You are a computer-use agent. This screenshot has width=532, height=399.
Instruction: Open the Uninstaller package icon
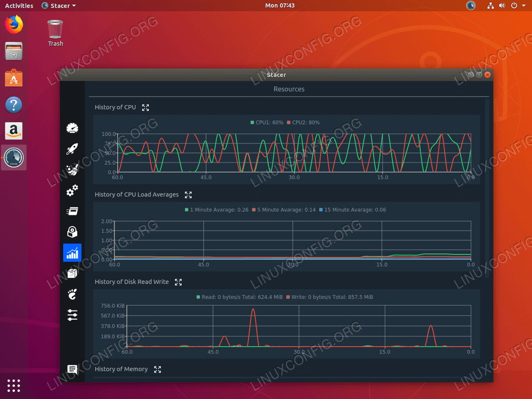[x=72, y=232]
